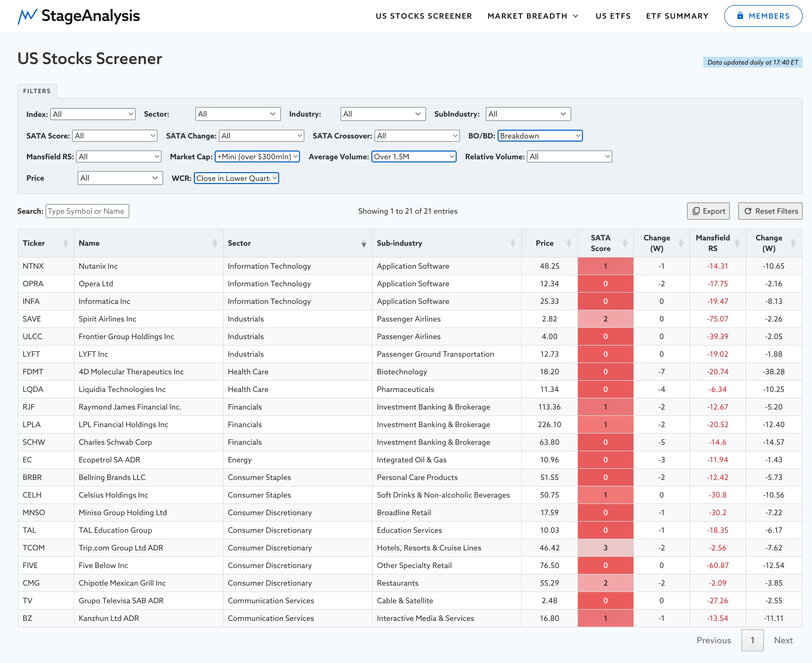
Task: Sort table by Sector column arrow
Action: (x=363, y=243)
